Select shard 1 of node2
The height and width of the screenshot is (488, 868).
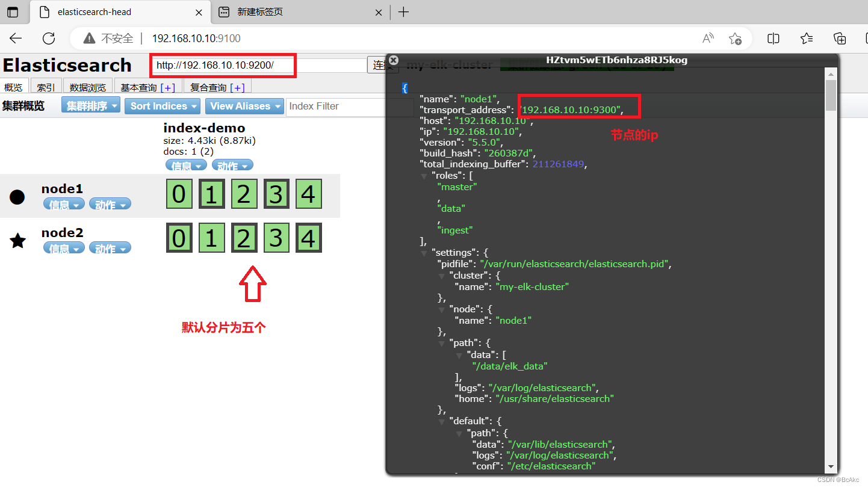tap(211, 238)
